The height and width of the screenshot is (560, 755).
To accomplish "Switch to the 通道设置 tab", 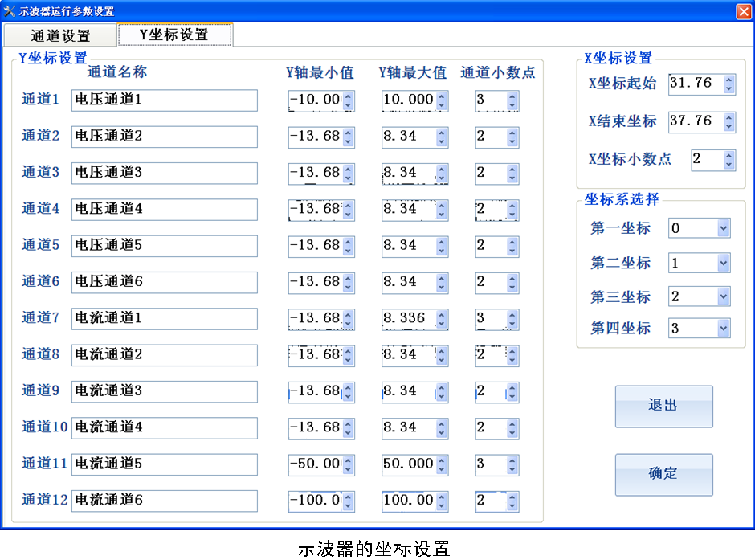I will tap(60, 36).
